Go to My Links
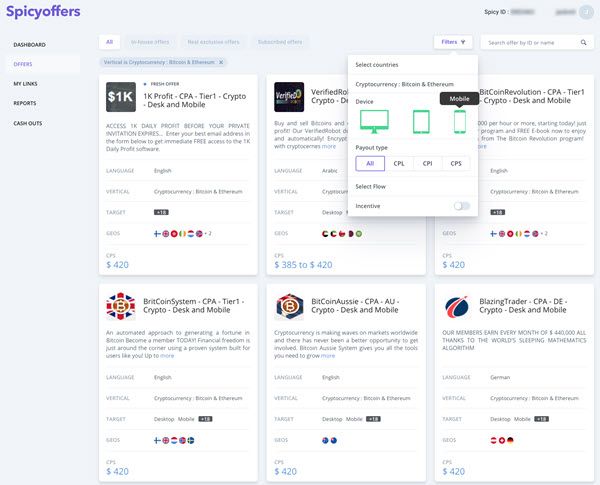Screen dimensions: 600x485 (x=25, y=84)
